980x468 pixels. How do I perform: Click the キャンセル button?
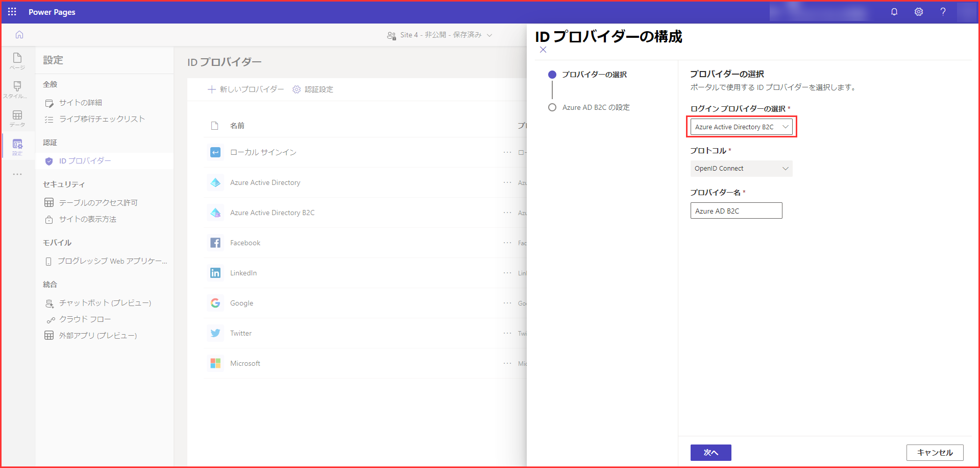pos(935,453)
